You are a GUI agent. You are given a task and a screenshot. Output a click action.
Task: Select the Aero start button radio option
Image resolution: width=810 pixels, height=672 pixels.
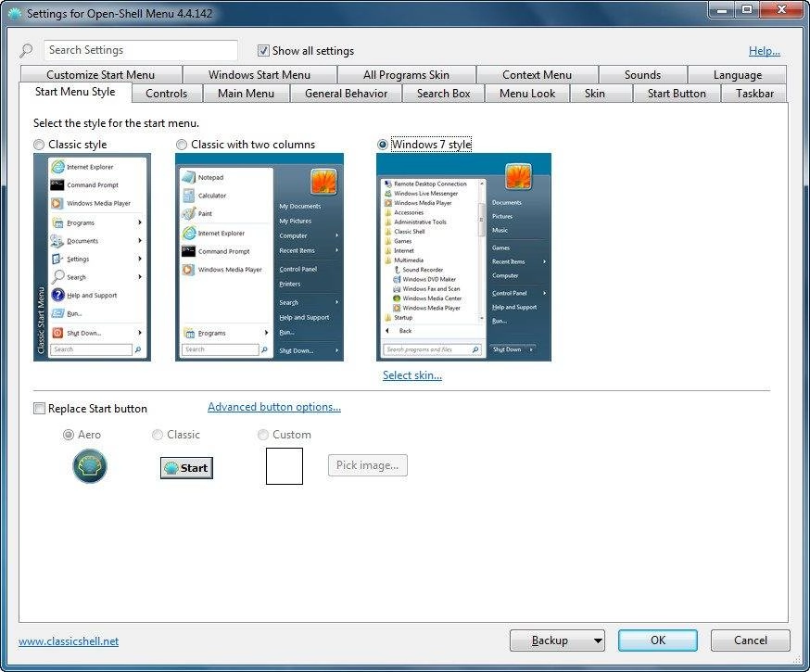69,435
